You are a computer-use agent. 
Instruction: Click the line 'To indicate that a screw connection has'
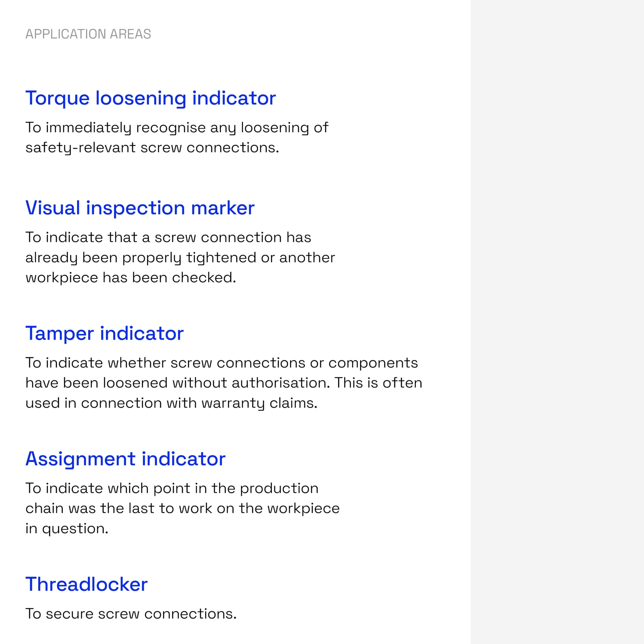click(x=168, y=237)
